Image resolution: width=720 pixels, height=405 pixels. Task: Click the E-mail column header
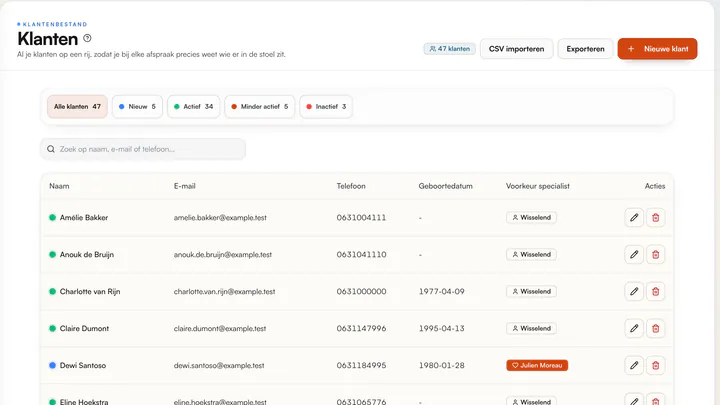[x=185, y=186]
